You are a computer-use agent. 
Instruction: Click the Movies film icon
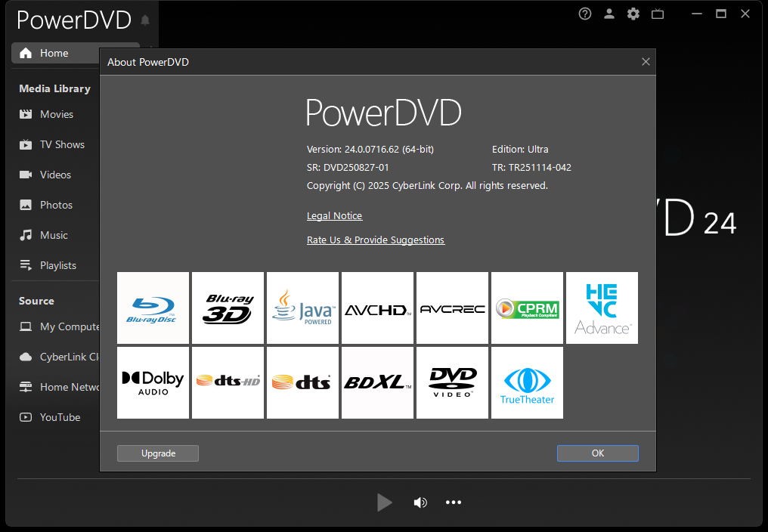point(26,114)
